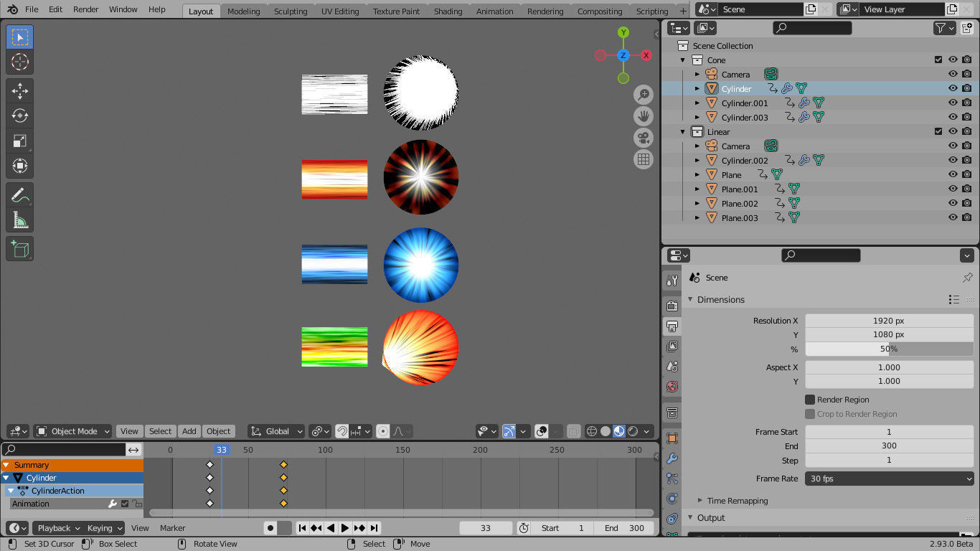Toggle camera view in viewport
Image resolution: width=980 pixels, height=551 pixels.
pyautogui.click(x=644, y=138)
